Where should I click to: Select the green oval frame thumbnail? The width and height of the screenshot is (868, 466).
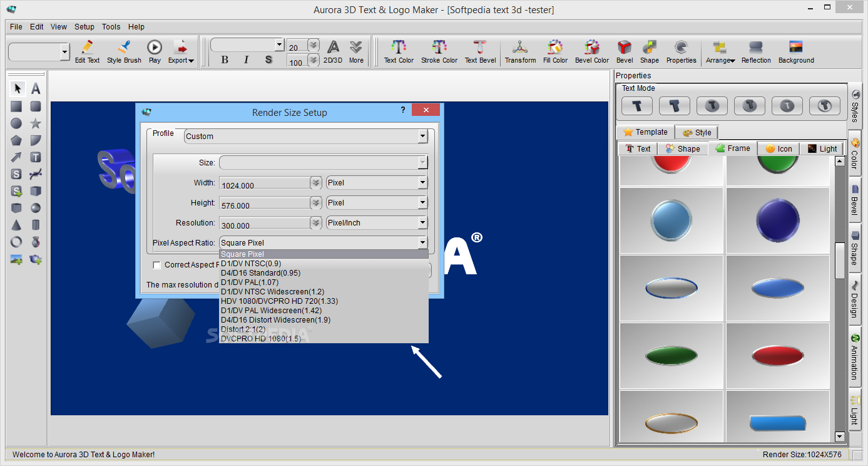671,355
